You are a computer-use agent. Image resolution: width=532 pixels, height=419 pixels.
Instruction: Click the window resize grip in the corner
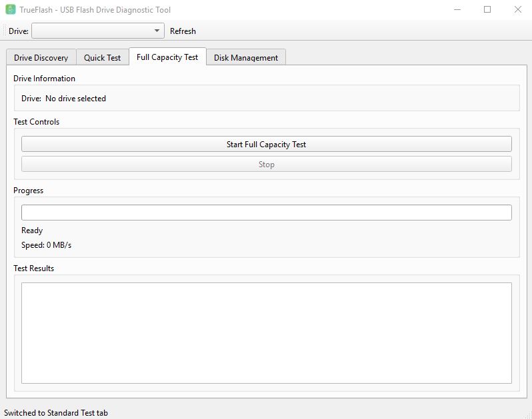528,415
